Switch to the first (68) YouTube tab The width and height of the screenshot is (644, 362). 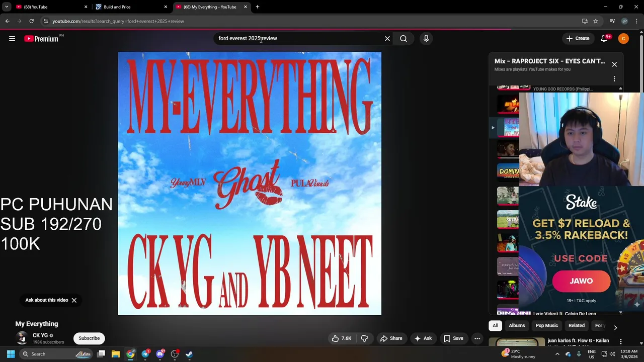[x=51, y=7]
